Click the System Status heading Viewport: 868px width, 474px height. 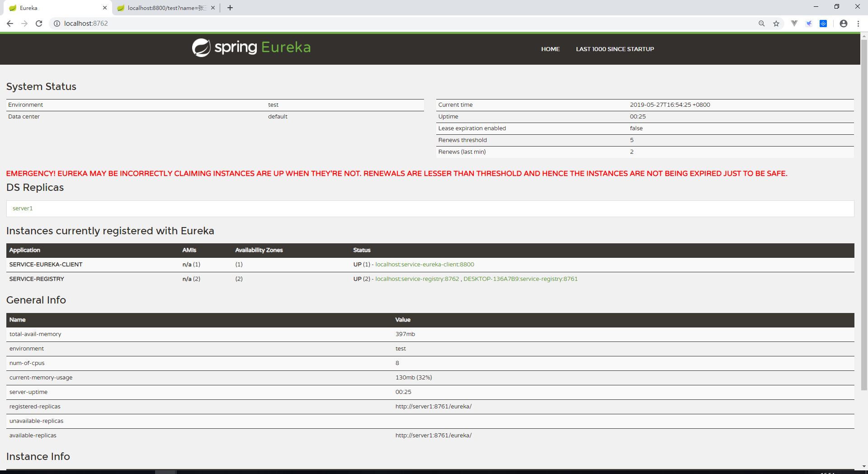(41, 86)
